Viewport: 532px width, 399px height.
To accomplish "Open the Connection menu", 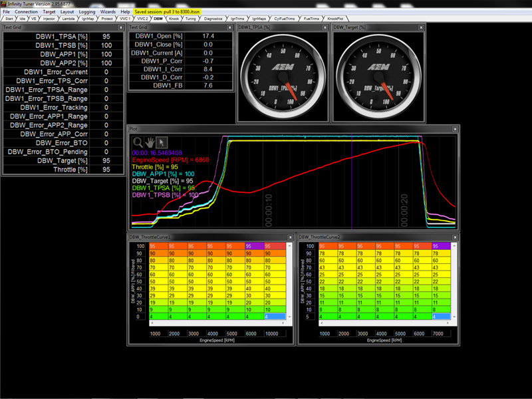I will pos(26,11).
